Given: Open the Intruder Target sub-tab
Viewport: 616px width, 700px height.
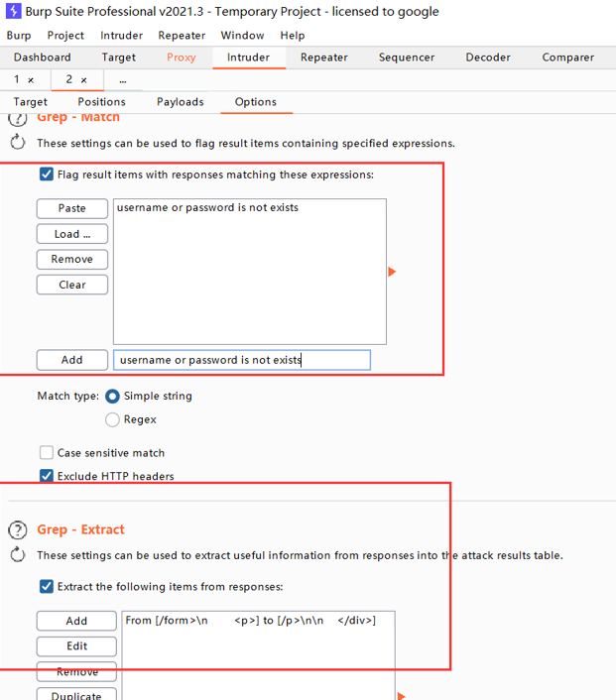Looking at the screenshot, I should coord(31,102).
